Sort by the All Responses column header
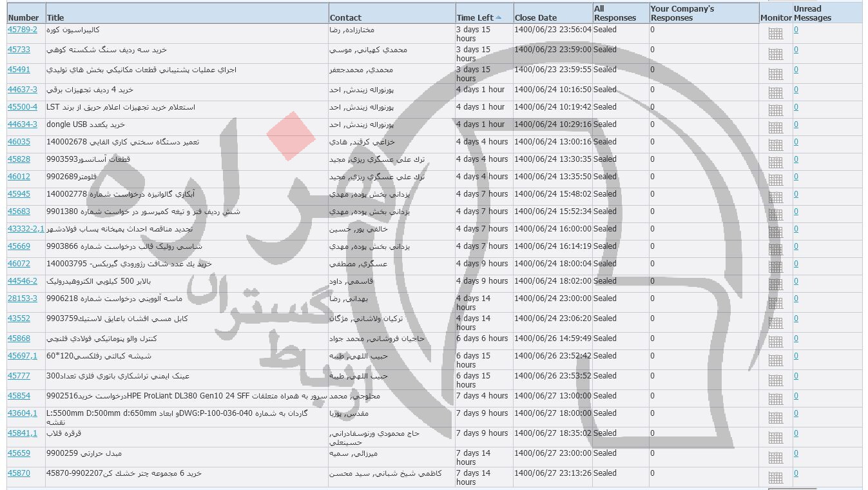868x490 pixels. pos(615,13)
